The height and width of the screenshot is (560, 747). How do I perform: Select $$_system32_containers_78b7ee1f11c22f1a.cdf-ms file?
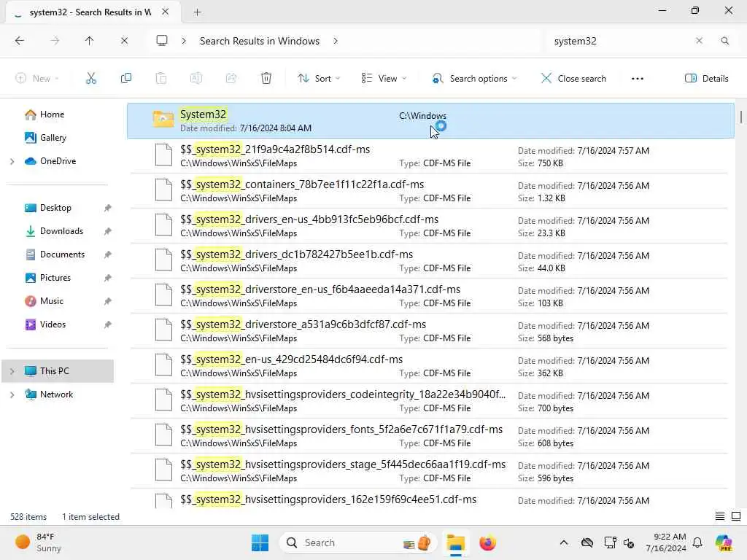pos(429,191)
